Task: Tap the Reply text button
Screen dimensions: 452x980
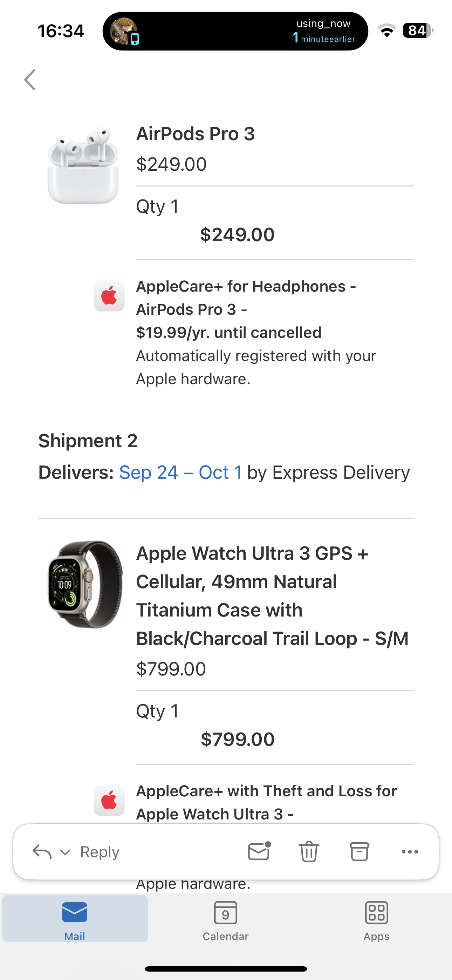Action: pyautogui.click(x=100, y=852)
